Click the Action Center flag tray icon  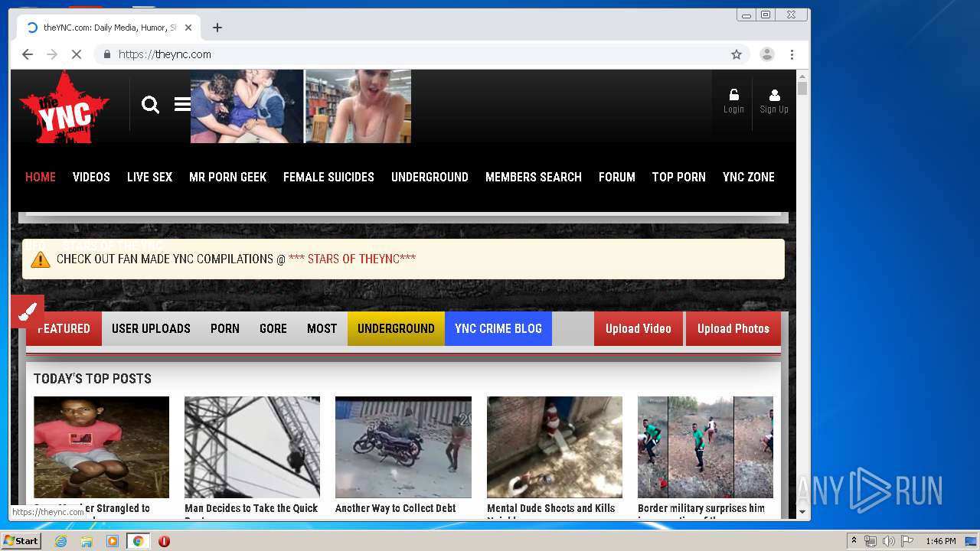[906, 541]
